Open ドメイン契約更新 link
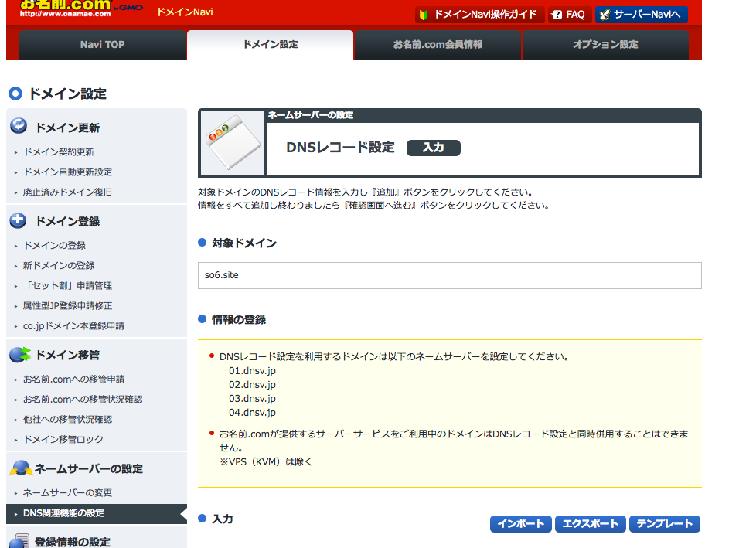 pyautogui.click(x=59, y=151)
